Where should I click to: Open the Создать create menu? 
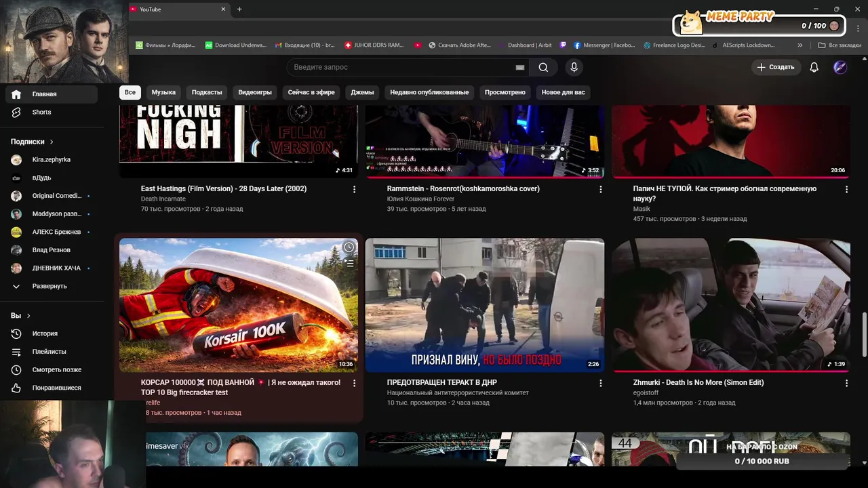776,67
